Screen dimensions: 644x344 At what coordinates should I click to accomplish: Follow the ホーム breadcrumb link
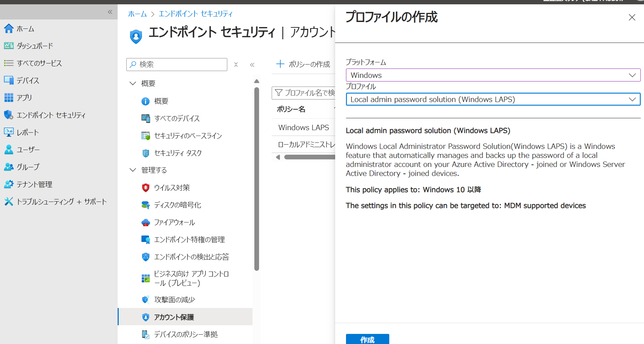pyautogui.click(x=137, y=14)
